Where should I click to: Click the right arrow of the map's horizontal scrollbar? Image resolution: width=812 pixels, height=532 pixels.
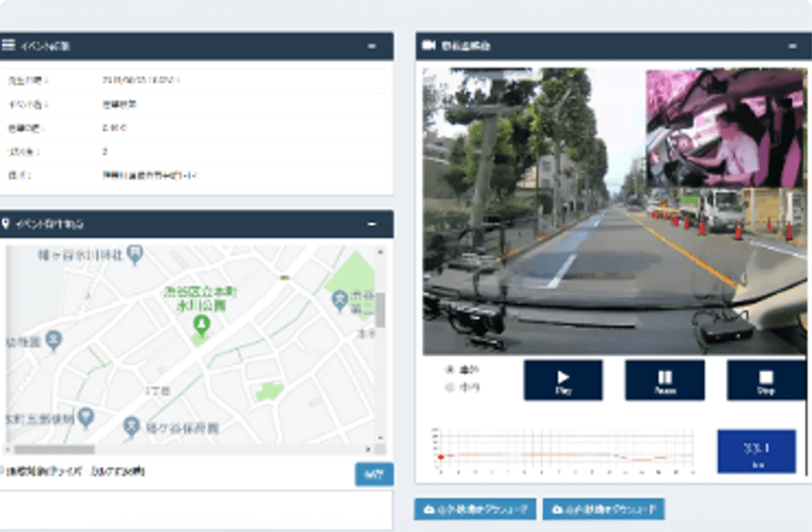tap(368, 449)
